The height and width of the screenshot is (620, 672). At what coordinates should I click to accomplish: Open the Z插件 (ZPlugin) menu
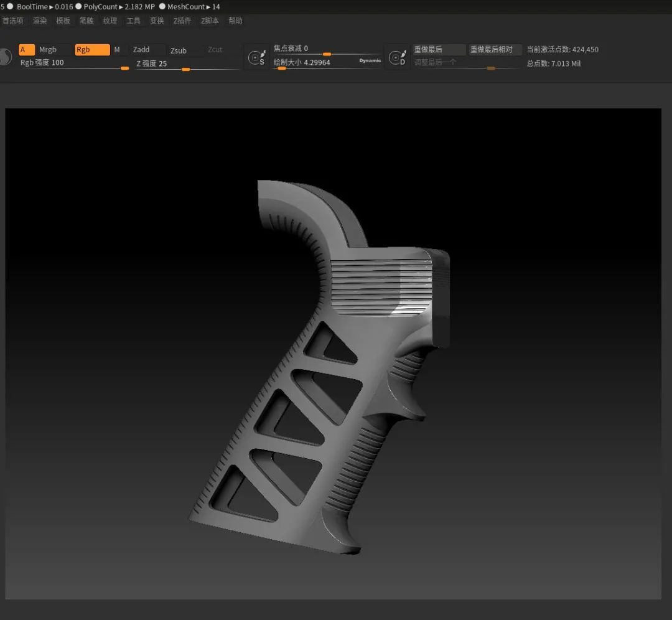coord(182,21)
